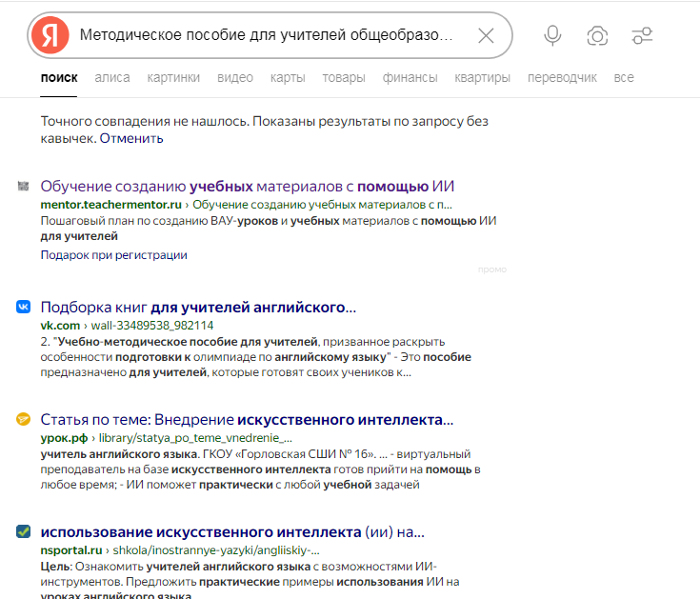
Task: Start voice search with microphone icon
Action: (552, 36)
